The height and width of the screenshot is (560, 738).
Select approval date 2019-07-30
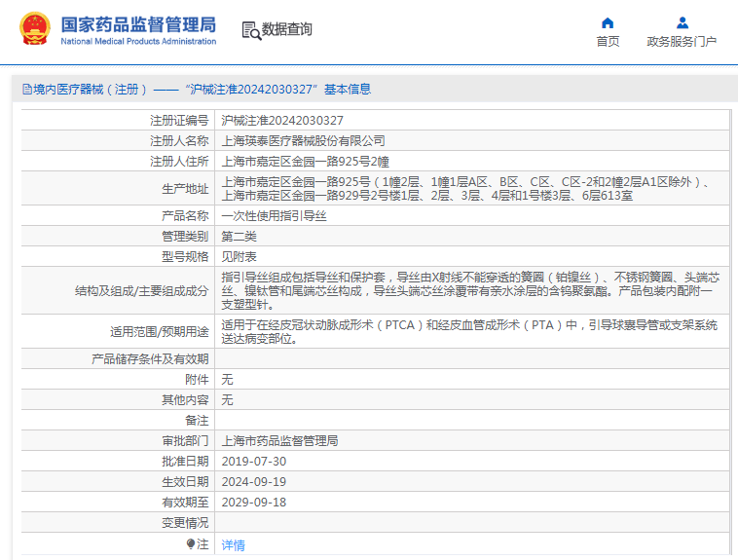[x=254, y=461]
